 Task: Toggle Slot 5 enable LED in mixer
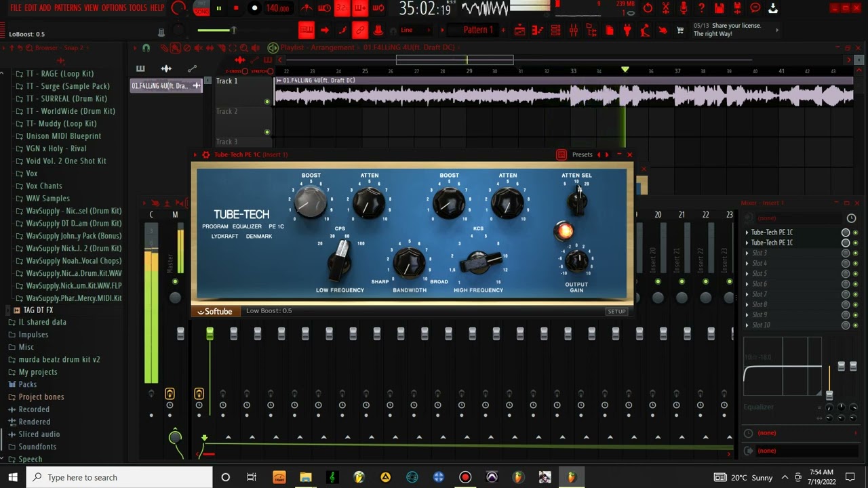(855, 274)
